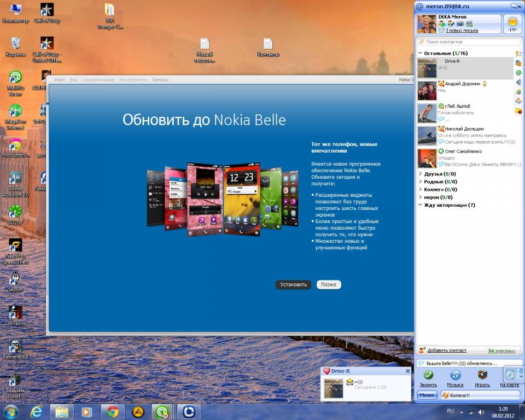Expand the Друзья (0/0) group

[420, 174]
